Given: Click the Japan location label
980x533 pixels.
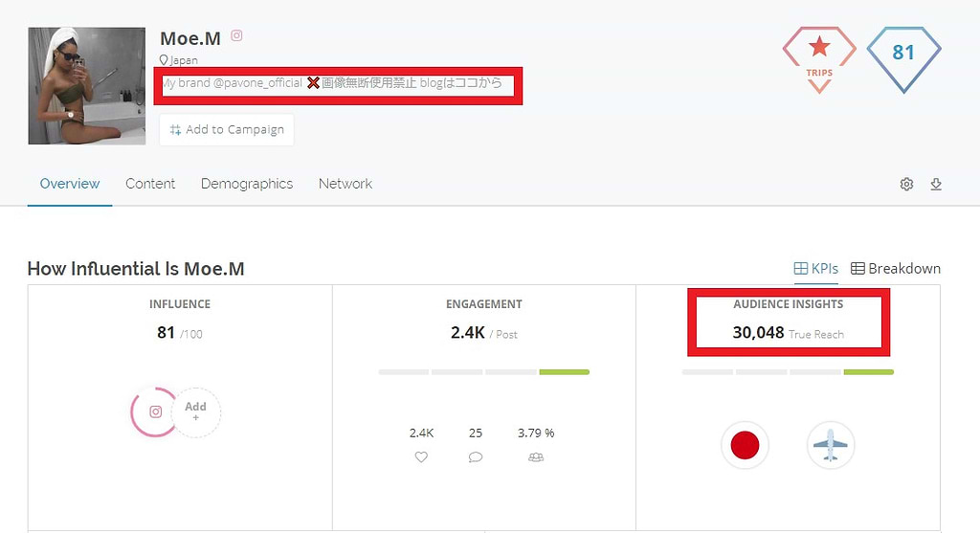Looking at the screenshot, I should click(x=184, y=60).
